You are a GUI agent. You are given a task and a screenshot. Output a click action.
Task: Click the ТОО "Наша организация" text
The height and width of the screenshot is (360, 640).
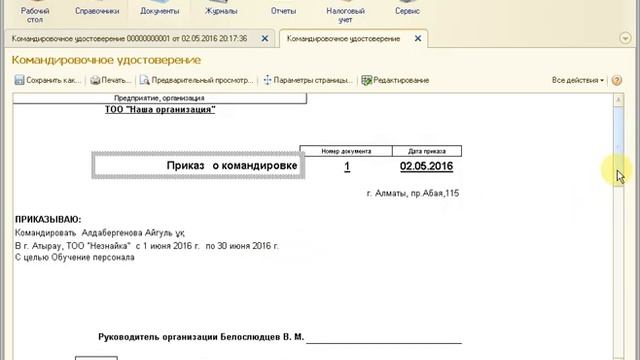pos(160,109)
